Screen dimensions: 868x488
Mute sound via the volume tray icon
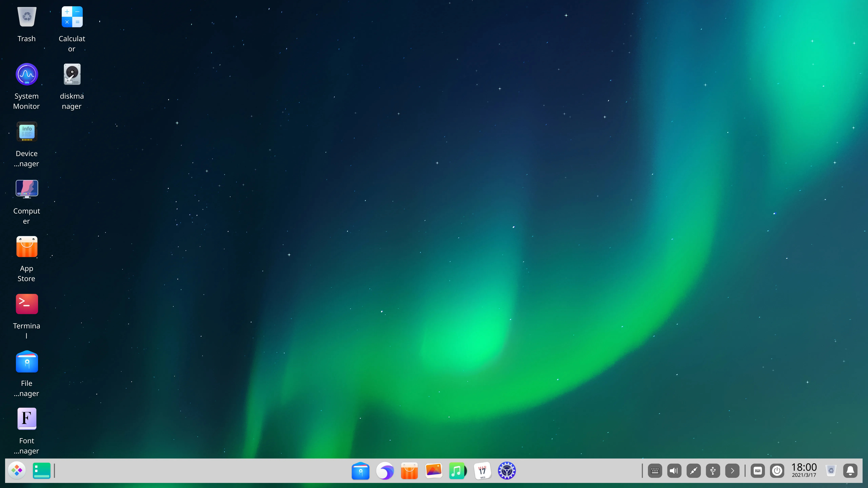[674, 471]
